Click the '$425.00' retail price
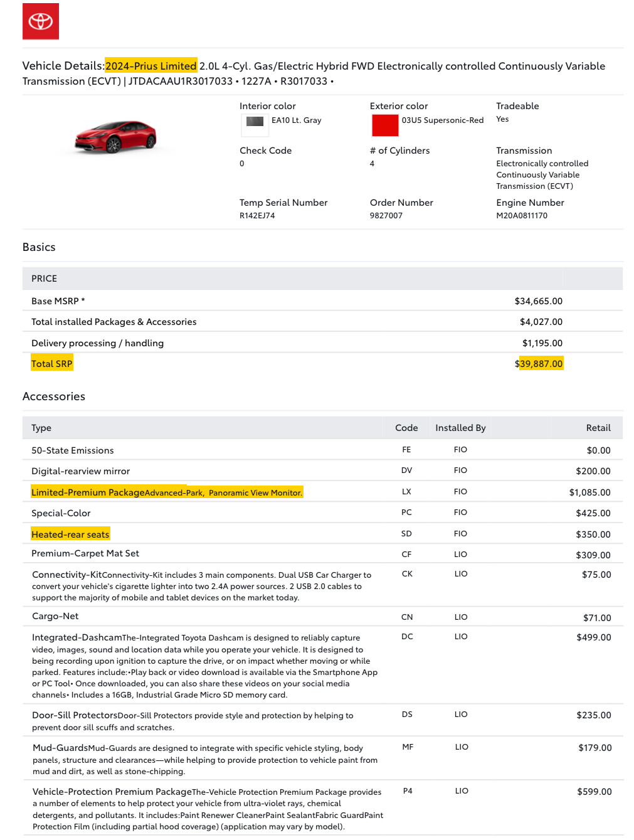The height and width of the screenshot is (840, 634). click(x=593, y=513)
